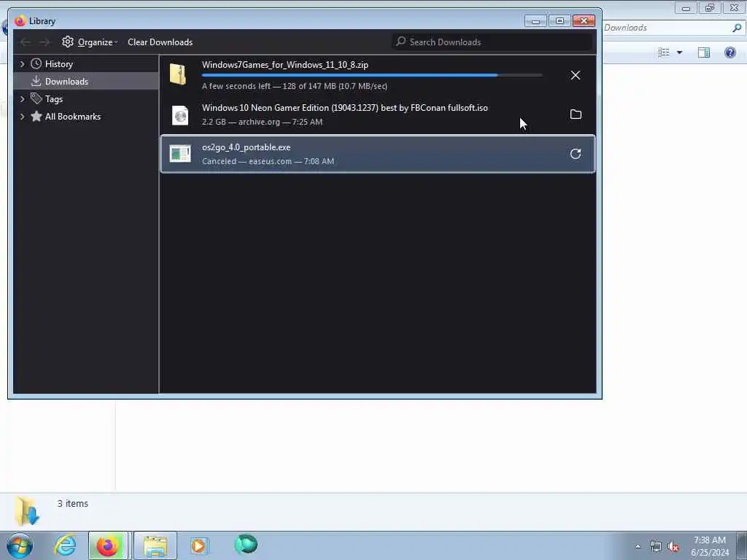Click '2.2 GB — archive.org — 7:25 AM' text
747x560 pixels.
click(x=262, y=122)
